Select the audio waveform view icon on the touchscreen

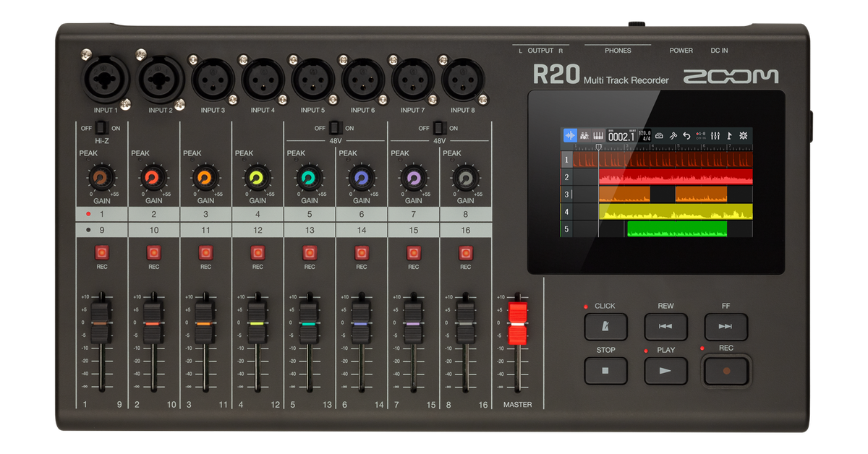pyautogui.click(x=570, y=135)
